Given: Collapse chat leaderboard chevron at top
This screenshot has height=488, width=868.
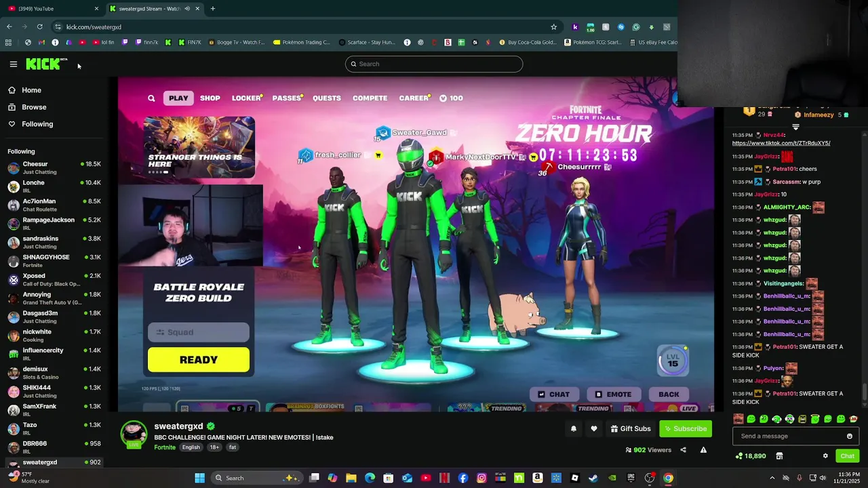Looking at the screenshot, I should click(x=796, y=127).
